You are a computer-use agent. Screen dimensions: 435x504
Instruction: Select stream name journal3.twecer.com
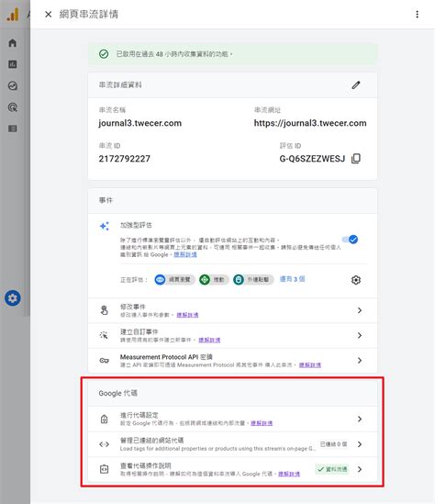tap(140, 123)
